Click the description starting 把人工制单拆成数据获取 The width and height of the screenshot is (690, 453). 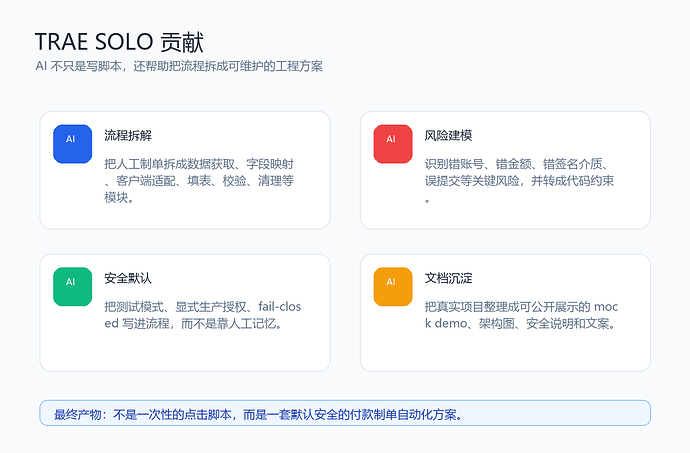point(199,181)
